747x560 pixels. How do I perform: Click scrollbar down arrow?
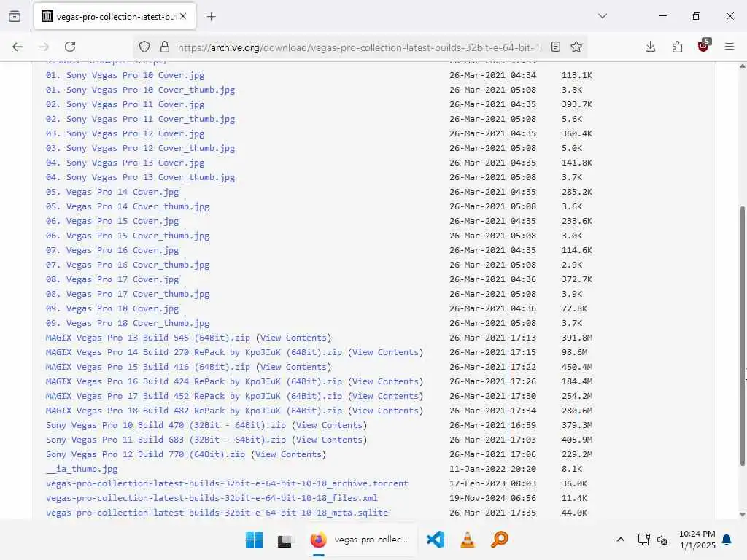tap(742, 514)
